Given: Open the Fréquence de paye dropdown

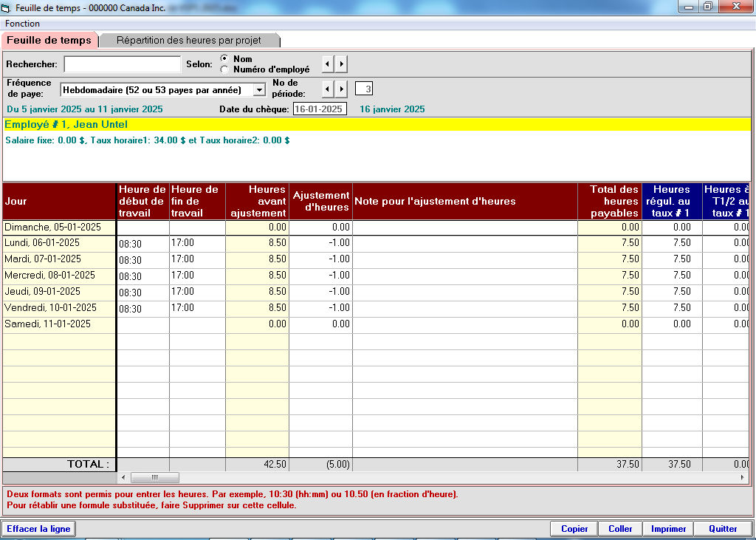Looking at the screenshot, I should (x=258, y=90).
